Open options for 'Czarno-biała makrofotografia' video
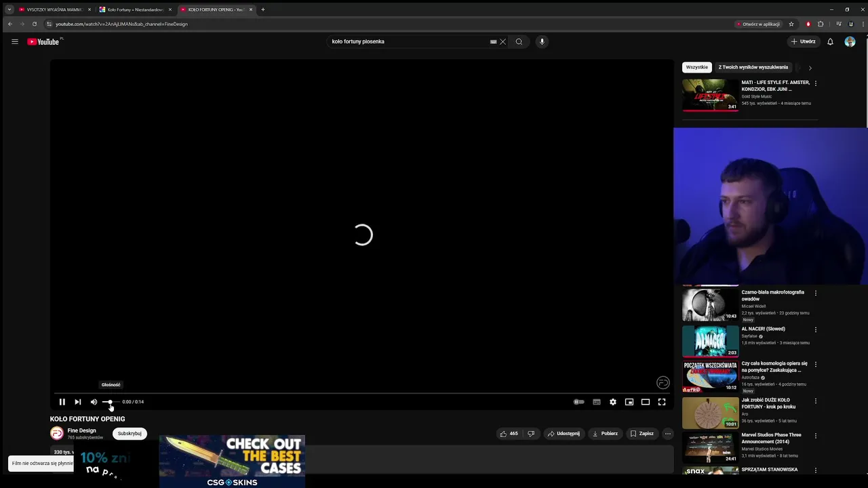This screenshot has height=488, width=868. 815,293
